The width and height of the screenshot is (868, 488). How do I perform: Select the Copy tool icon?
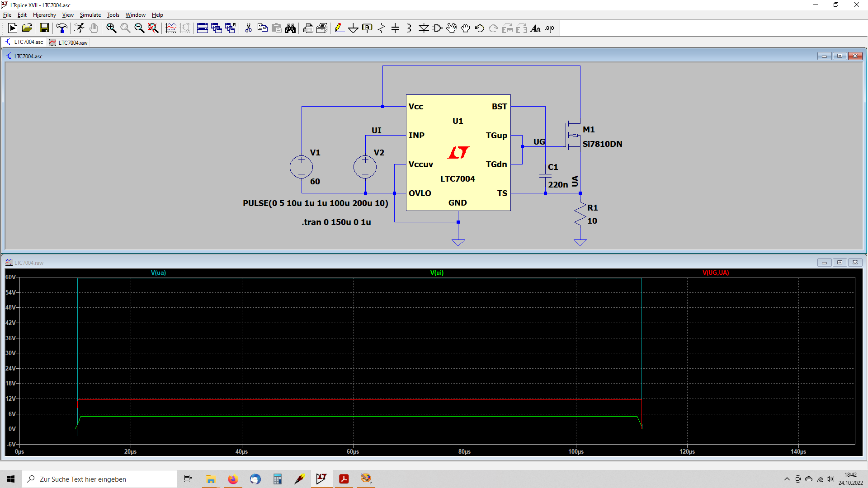pos(262,28)
